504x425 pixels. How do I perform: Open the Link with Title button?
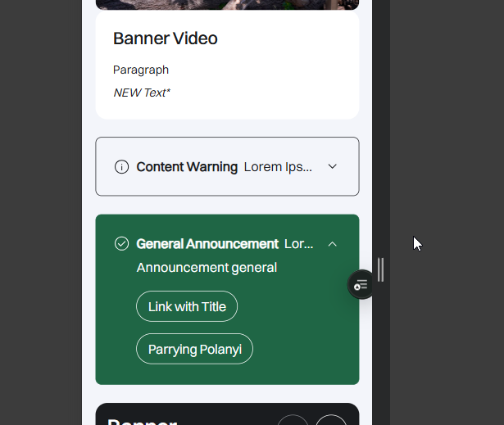coord(187,306)
